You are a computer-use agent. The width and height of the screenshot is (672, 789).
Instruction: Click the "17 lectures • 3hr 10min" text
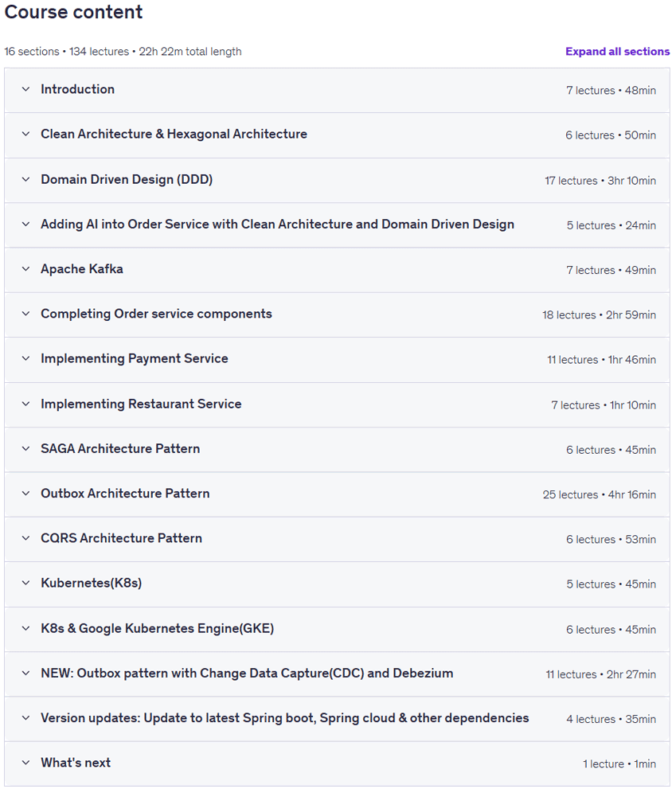click(600, 181)
